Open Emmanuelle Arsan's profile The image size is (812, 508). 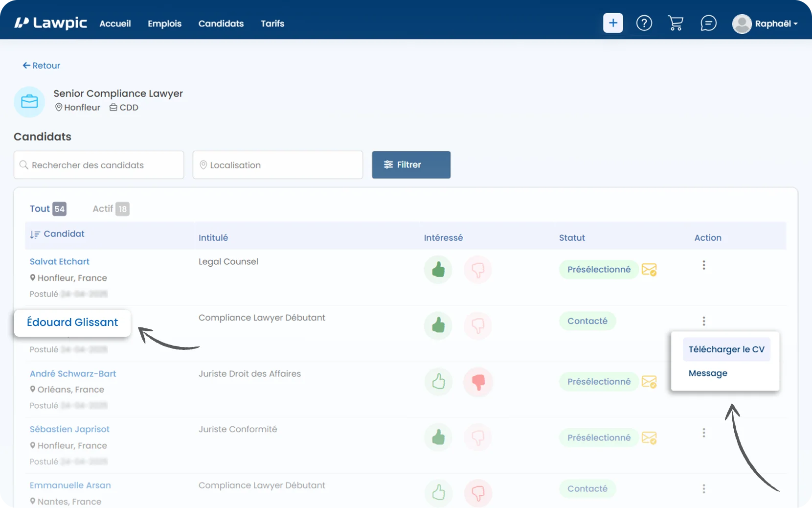(70, 485)
